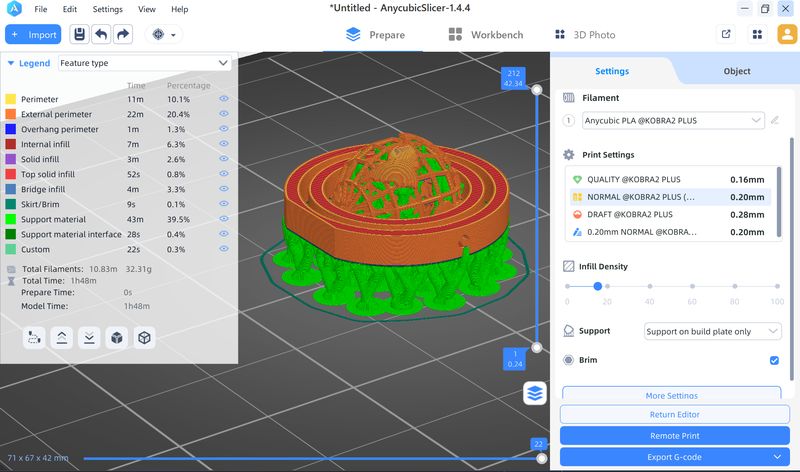Toggle visibility of External perimeter
Image resolution: width=800 pixels, height=472 pixels.
coord(223,114)
